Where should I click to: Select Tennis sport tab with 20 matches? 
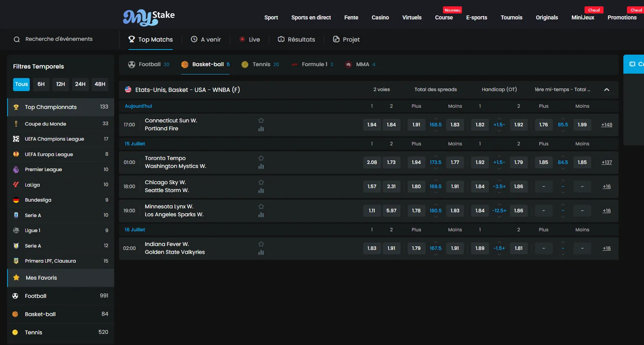260,65
